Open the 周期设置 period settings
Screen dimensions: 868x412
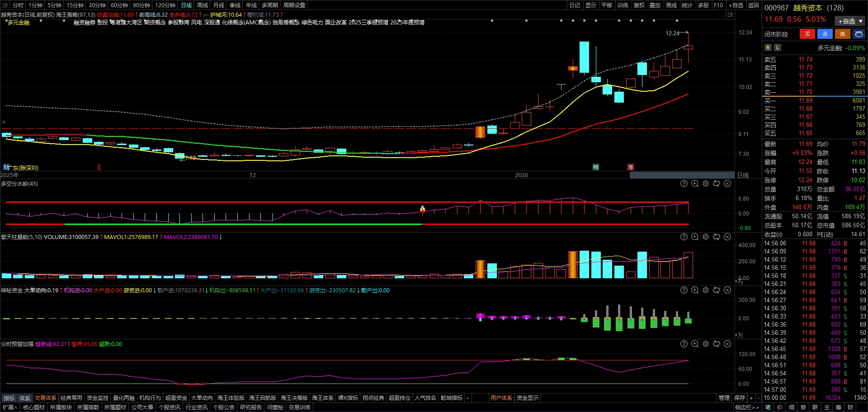294,5
